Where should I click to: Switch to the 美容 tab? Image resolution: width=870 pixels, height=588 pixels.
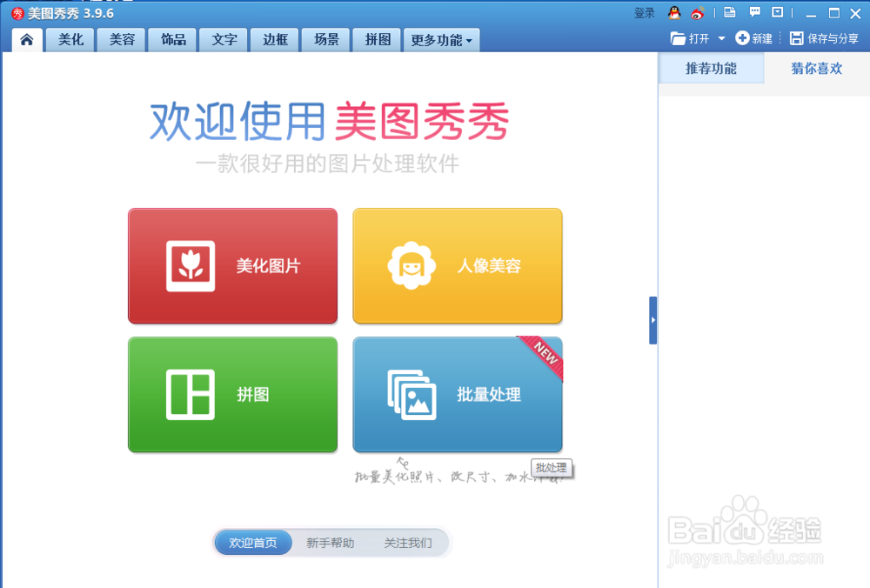[x=122, y=40]
